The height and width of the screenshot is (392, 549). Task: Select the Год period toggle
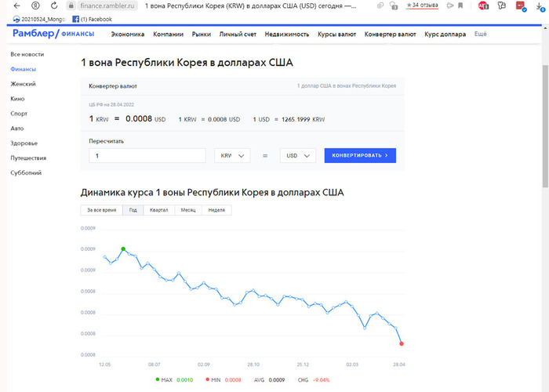pos(133,210)
